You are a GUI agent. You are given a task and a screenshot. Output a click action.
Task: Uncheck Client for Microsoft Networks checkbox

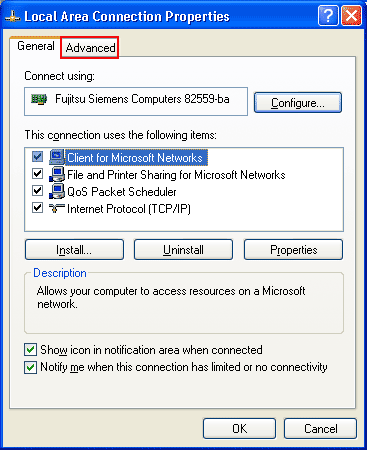click(x=37, y=157)
